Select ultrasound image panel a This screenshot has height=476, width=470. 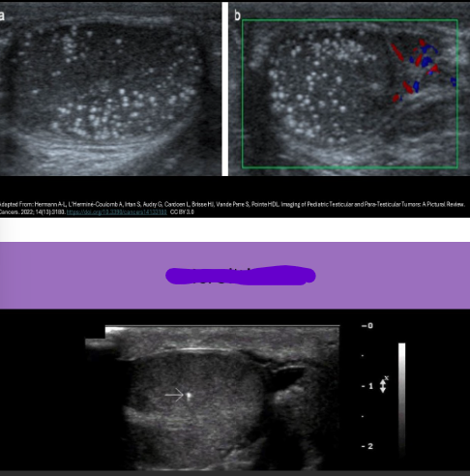[x=110, y=89]
